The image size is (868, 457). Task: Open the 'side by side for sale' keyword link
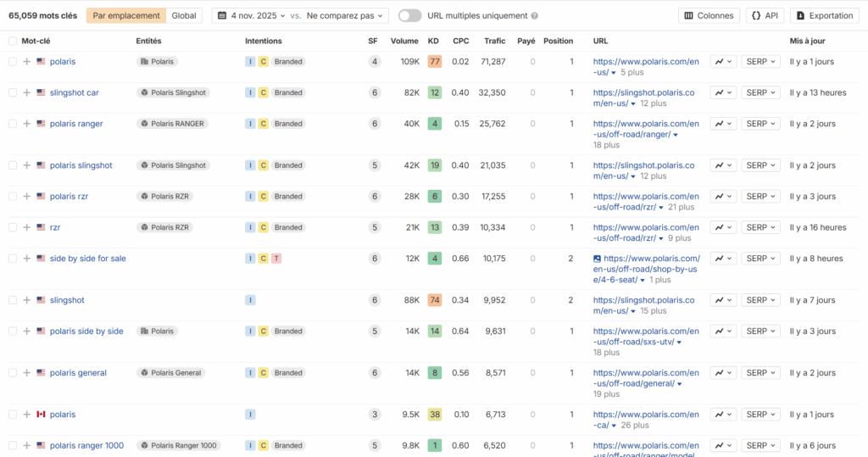[88, 258]
